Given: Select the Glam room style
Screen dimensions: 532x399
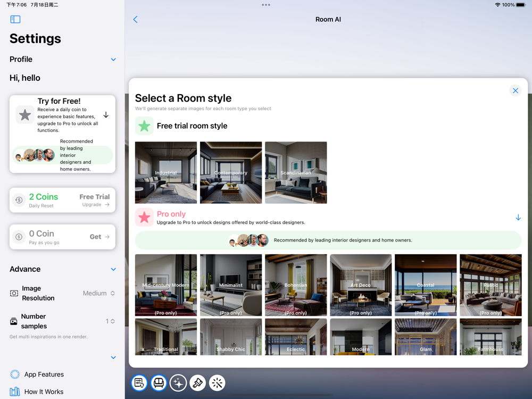Looking at the screenshot, I should click(426, 337).
